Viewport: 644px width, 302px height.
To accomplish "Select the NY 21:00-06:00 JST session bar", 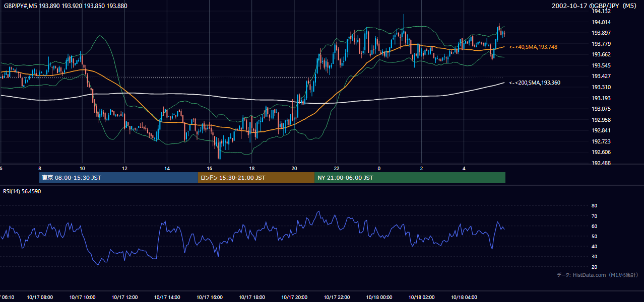I will (x=410, y=178).
